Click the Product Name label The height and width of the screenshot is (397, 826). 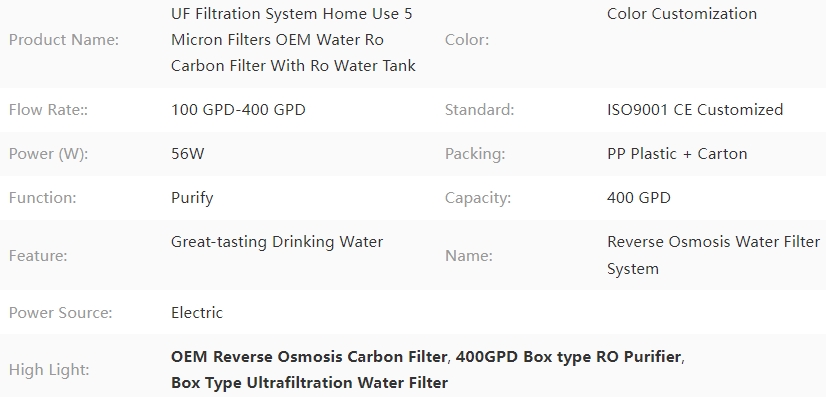click(x=64, y=39)
